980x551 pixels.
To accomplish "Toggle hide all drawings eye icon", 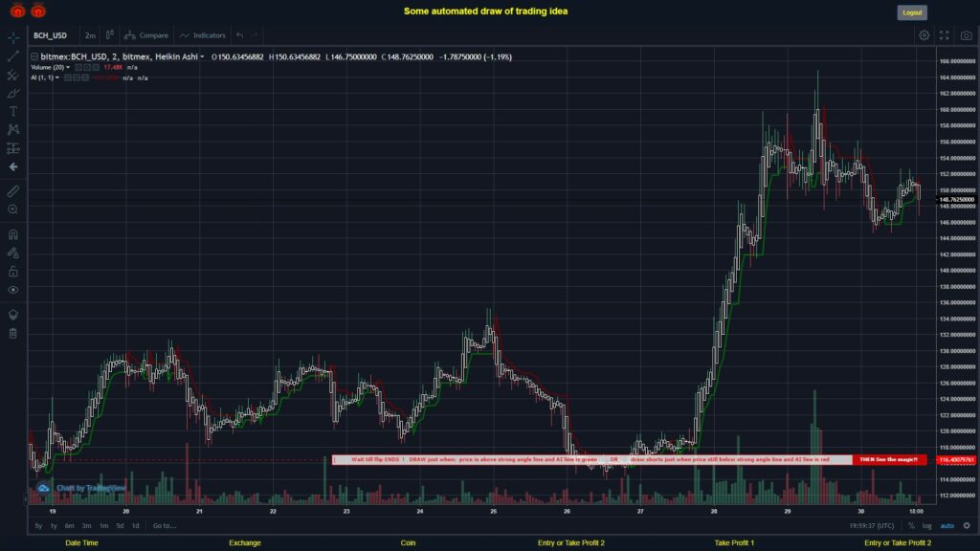I will [13, 290].
